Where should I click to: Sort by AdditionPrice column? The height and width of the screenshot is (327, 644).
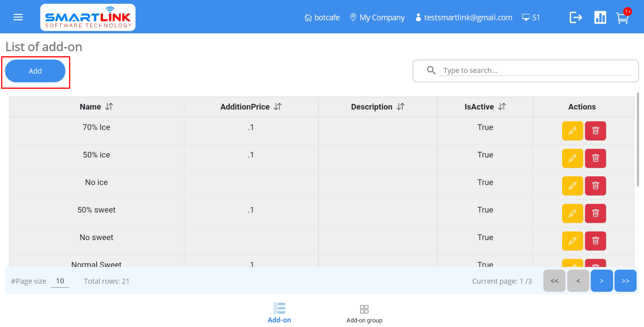pos(278,107)
